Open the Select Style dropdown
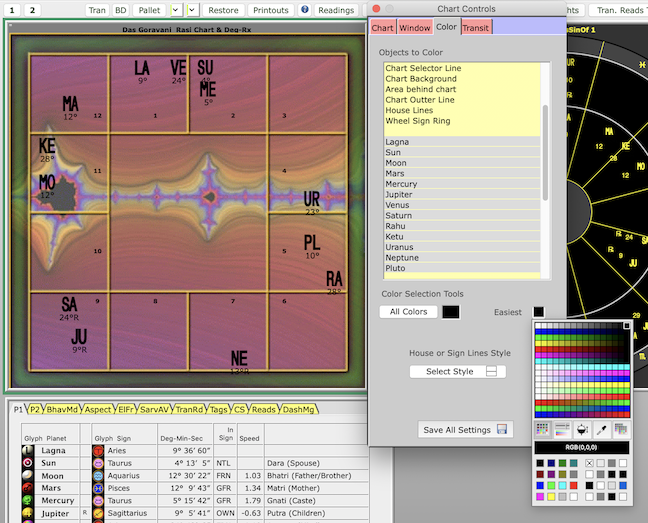The image size is (648, 523). point(457,371)
